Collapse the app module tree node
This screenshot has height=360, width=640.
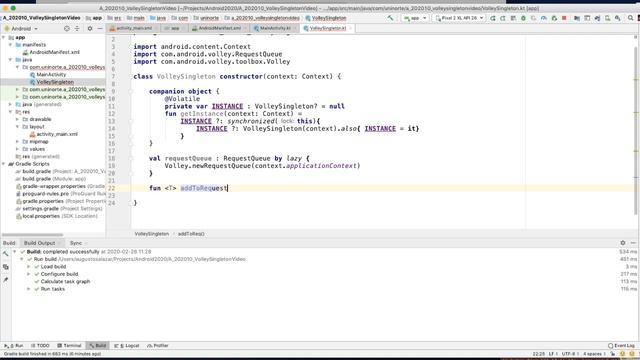pyautogui.click(x=4, y=37)
